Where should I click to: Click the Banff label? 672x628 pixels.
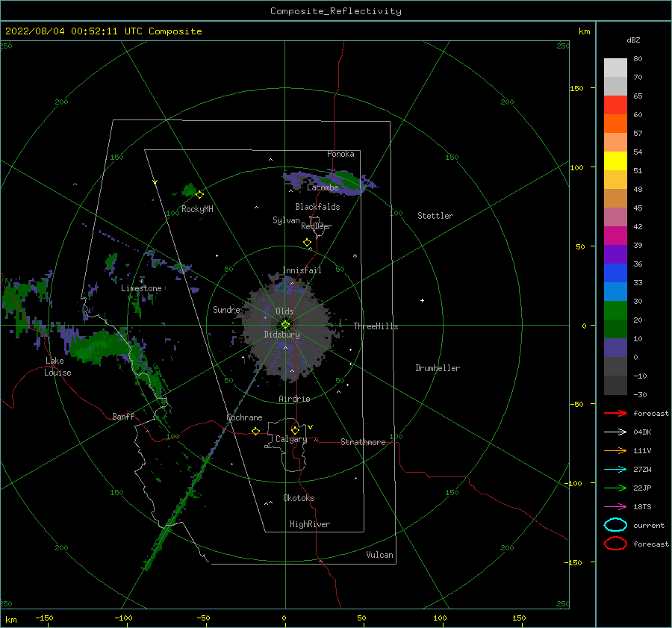point(123,416)
